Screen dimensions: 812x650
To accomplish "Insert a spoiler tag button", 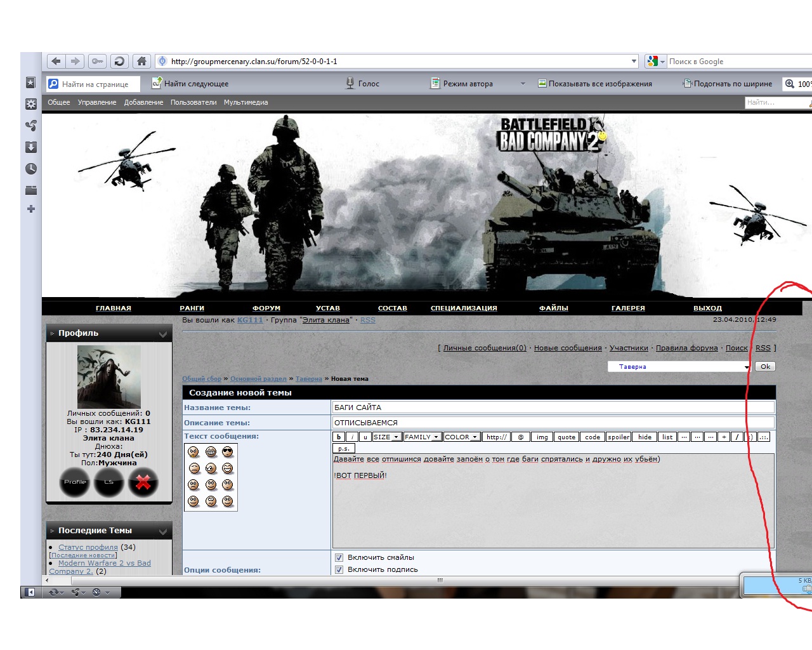I will [619, 437].
